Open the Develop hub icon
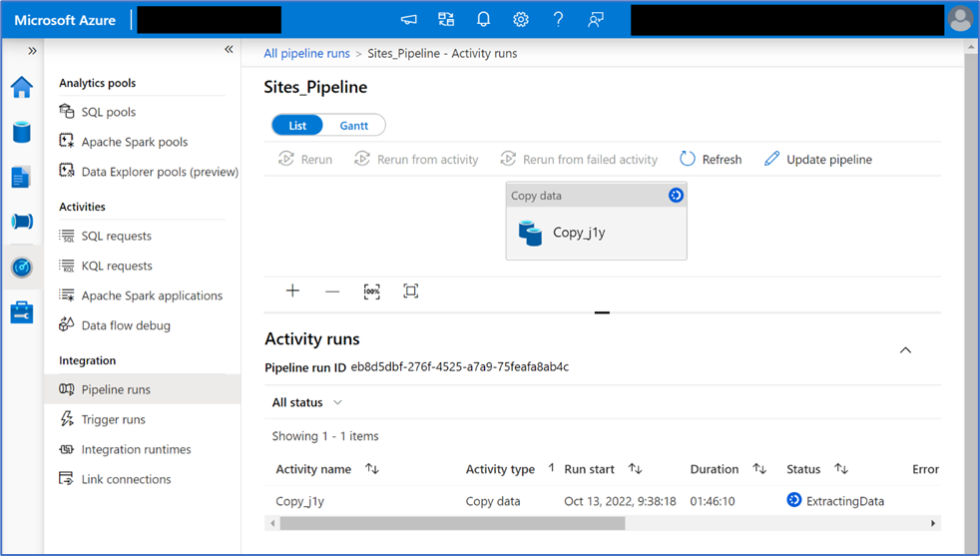The height and width of the screenshot is (556, 980). tap(21, 177)
